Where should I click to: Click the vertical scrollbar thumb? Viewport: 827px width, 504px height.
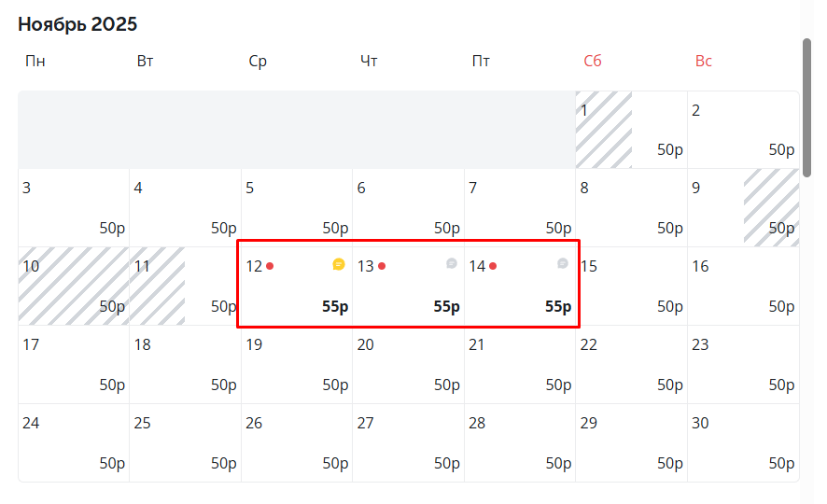(806, 107)
